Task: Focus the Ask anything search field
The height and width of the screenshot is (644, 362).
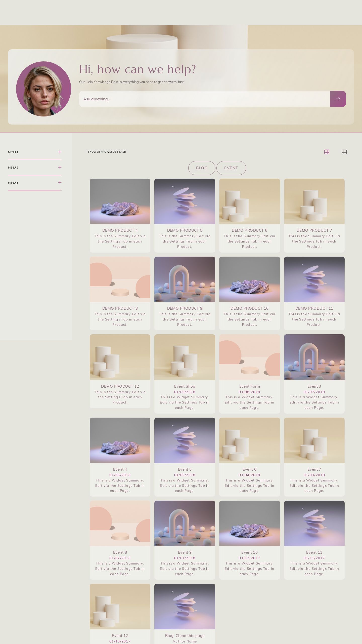Action: click(x=204, y=99)
